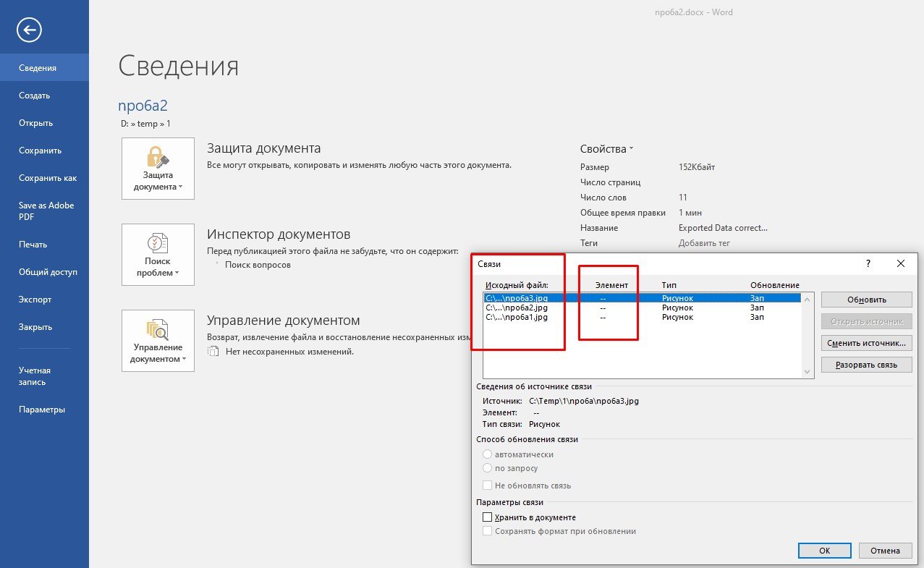This screenshot has width=924, height=568.
Task: Open Параметры in the sidebar
Action: coord(44,410)
